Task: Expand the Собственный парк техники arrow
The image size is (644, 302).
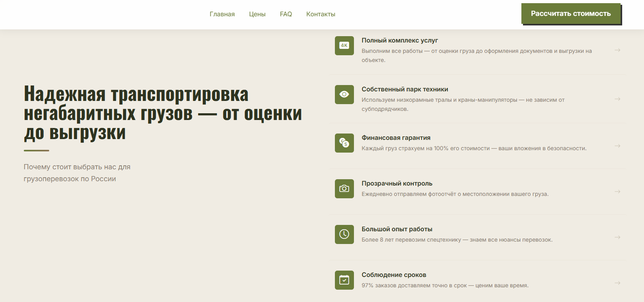Action: coord(617,99)
